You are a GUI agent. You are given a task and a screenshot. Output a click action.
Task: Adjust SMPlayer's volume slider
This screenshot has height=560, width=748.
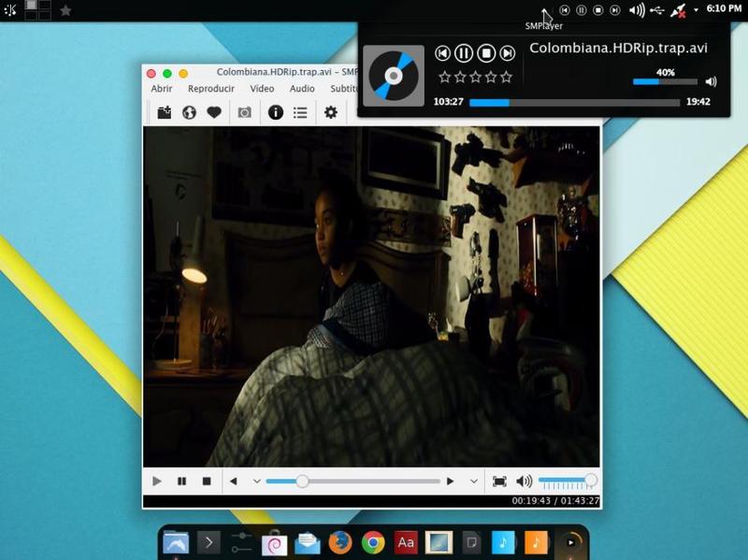point(567,481)
